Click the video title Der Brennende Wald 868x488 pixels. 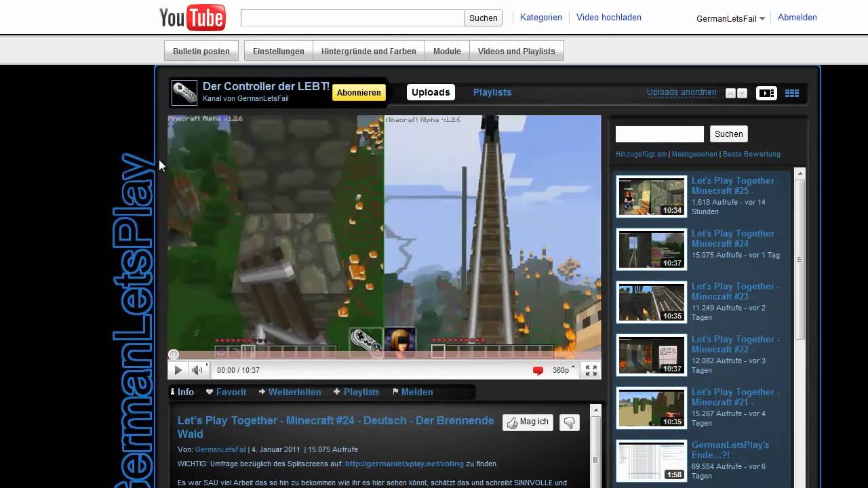(x=336, y=427)
